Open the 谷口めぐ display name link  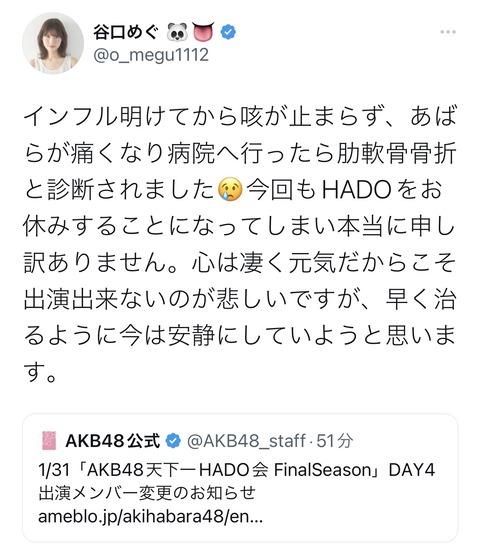(x=126, y=32)
